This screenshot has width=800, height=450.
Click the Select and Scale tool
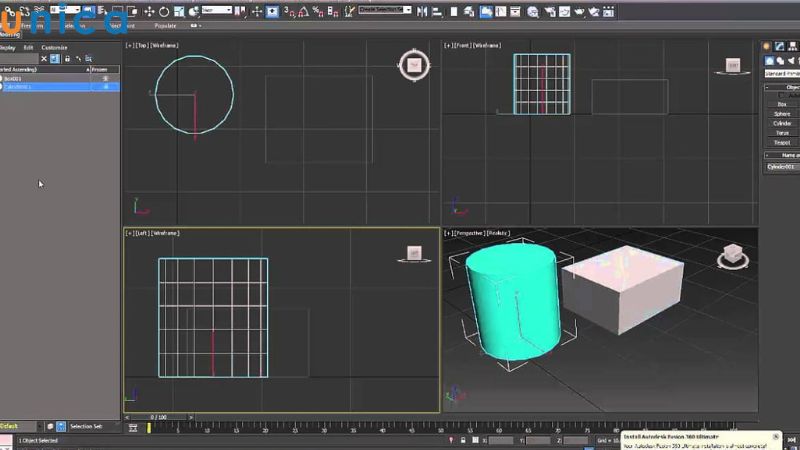click(x=181, y=11)
